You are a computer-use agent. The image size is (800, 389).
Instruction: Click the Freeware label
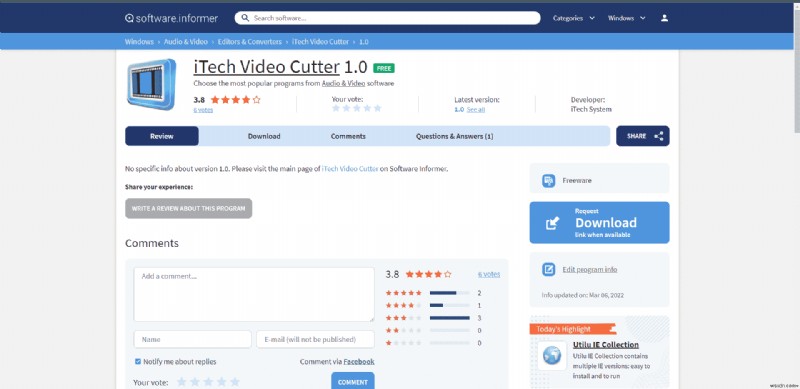[577, 180]
